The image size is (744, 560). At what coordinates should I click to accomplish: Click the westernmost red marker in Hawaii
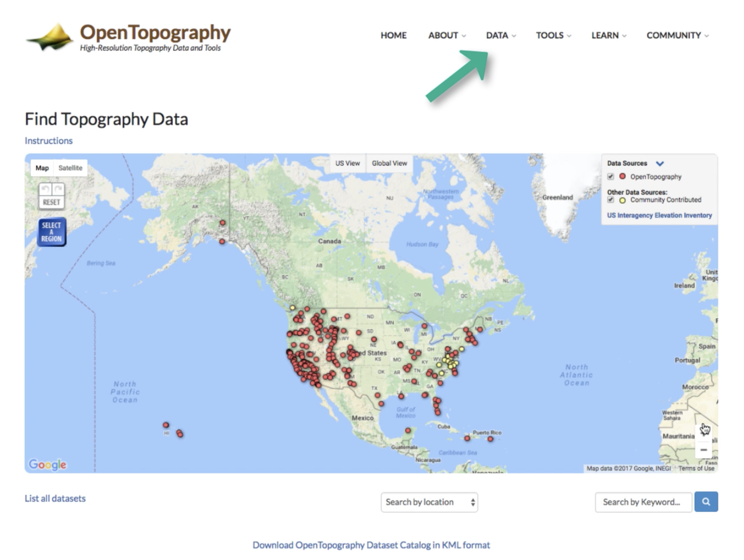coord(166,425)
